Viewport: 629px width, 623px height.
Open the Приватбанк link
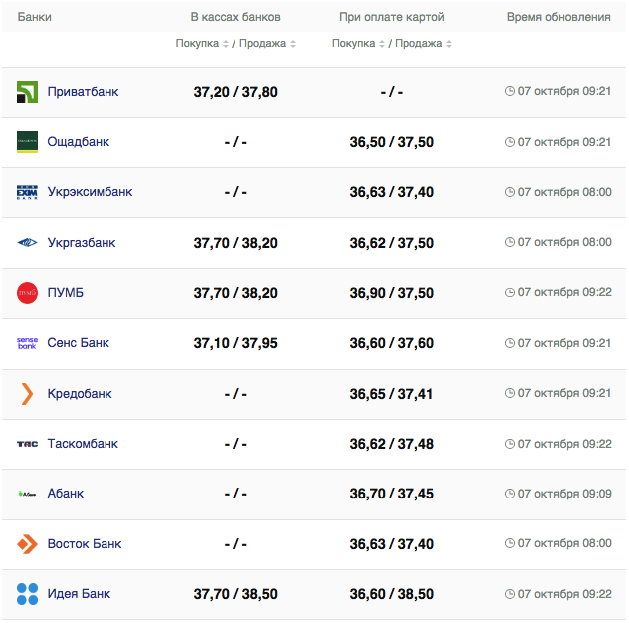83,92
